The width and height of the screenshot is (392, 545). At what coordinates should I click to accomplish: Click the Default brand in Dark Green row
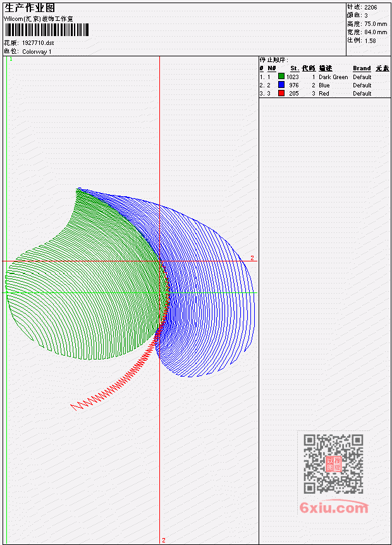tap(362, 77)
